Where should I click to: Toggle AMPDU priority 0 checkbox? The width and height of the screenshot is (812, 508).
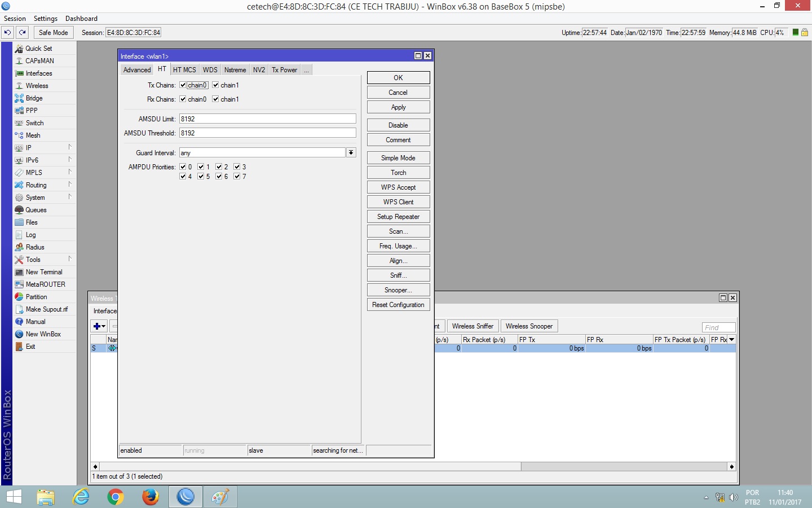pyautogui.click(x=183, y=167)
